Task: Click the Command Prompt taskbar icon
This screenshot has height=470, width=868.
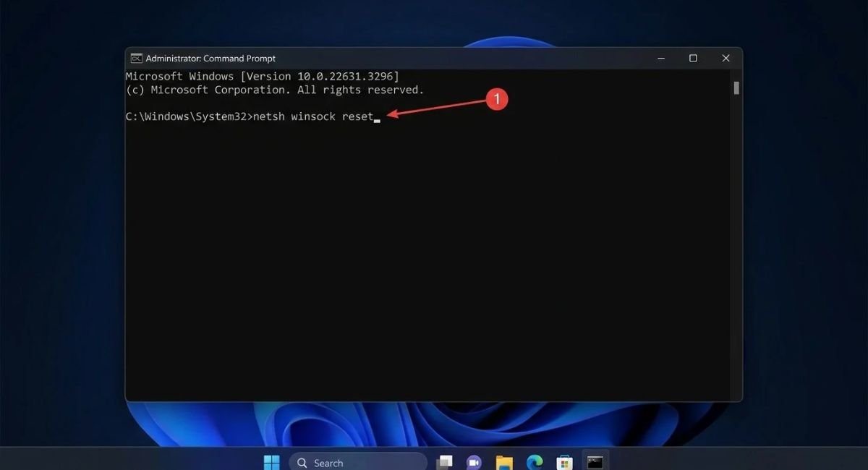Action: pyautogui.click(x=595, y=462)
